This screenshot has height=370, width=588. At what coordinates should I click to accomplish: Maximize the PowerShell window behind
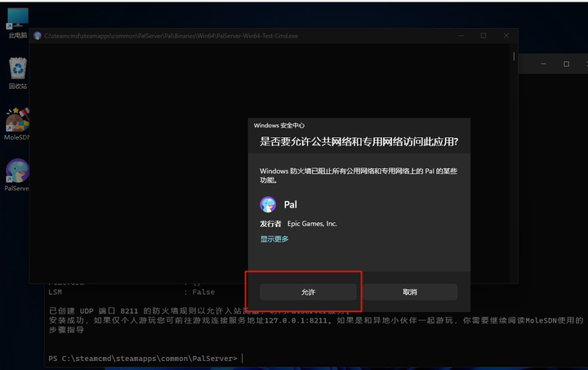click(566, 64)
